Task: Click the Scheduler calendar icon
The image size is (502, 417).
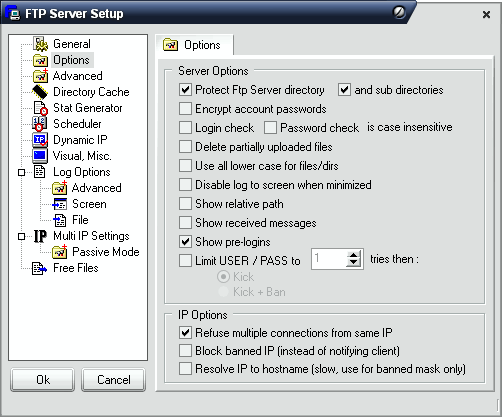Action: [x=40, y=124]
